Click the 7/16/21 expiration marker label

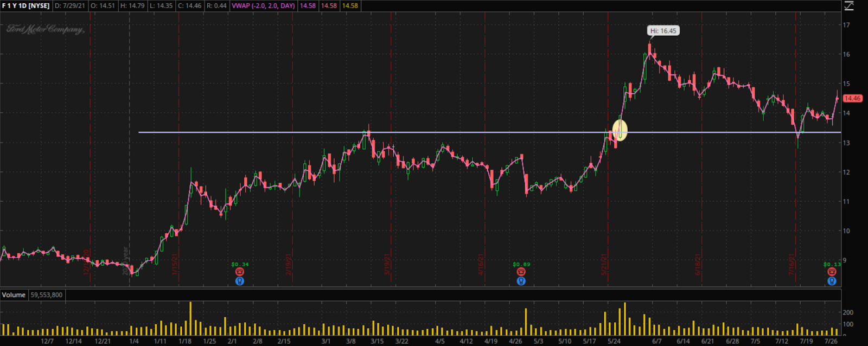click(x=792, y=264)
